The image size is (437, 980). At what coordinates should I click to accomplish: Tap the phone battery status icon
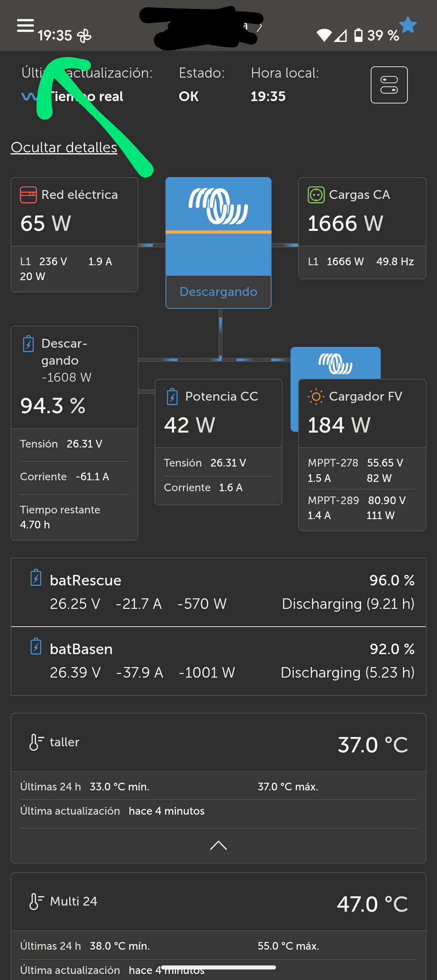click(358, 35)
